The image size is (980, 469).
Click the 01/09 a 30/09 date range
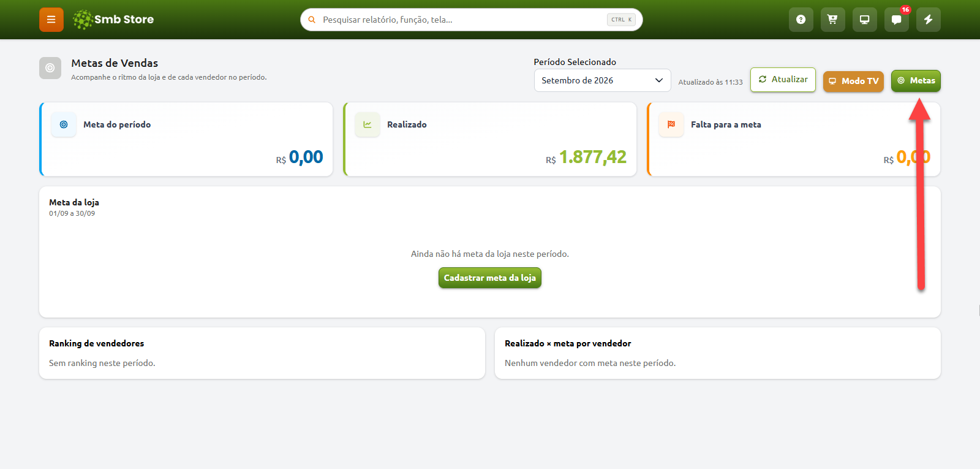[x=72, y=213]
